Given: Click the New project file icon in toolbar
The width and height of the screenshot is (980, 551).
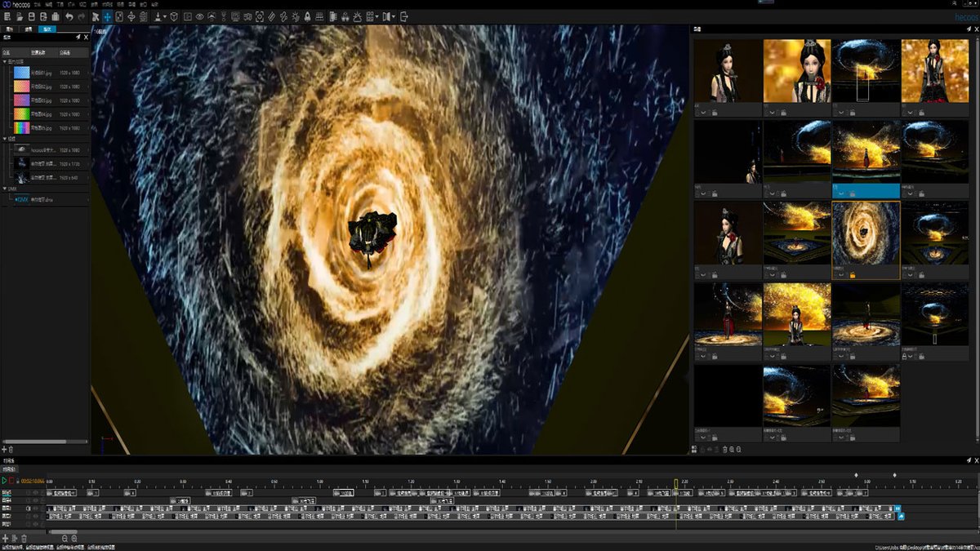Looking at the screenshot, I should tap(7, 16).
